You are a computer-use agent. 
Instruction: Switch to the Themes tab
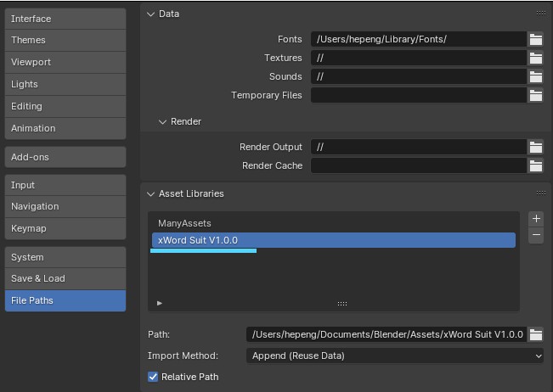click(65, 40)
